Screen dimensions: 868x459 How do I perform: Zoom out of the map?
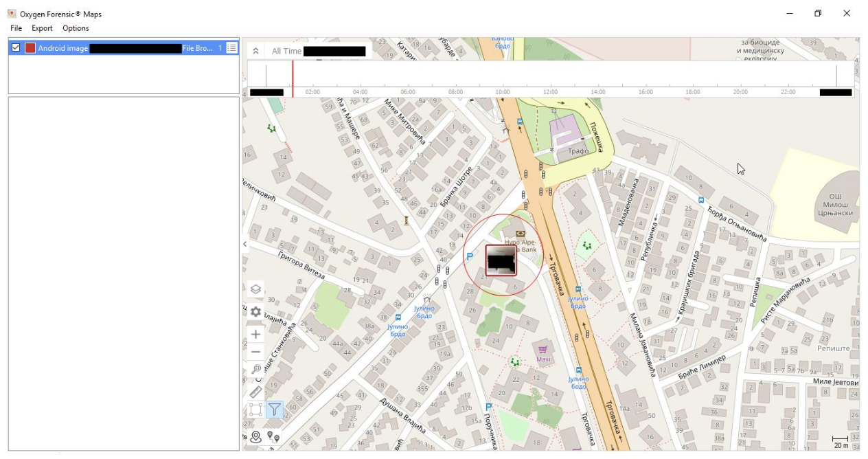click(255, 352)
